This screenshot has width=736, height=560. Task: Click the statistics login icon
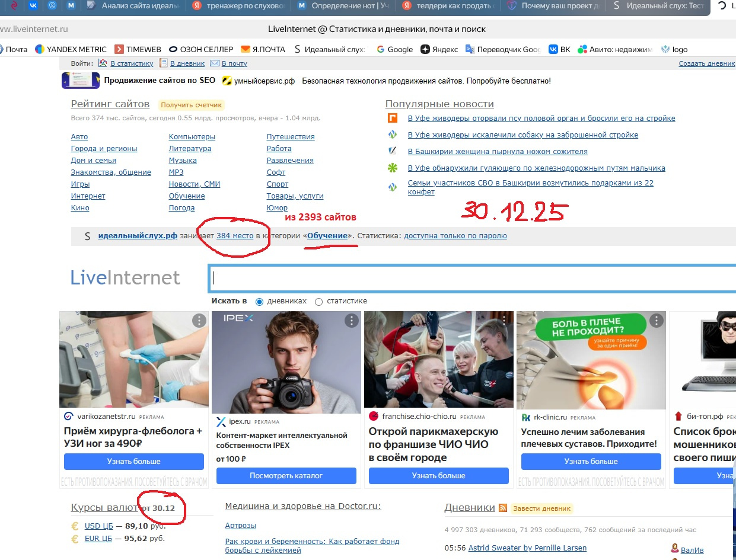(103, 63)
